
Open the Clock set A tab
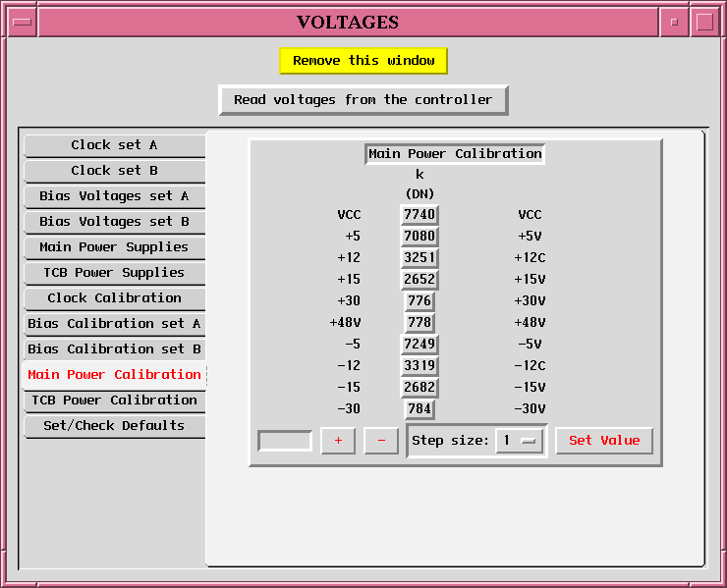[114, 145]
